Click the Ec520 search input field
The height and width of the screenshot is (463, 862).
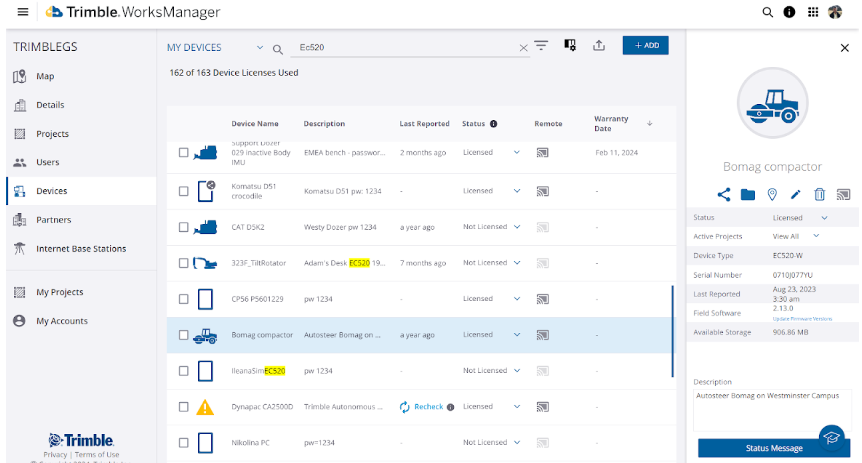(x=400, y=47)
